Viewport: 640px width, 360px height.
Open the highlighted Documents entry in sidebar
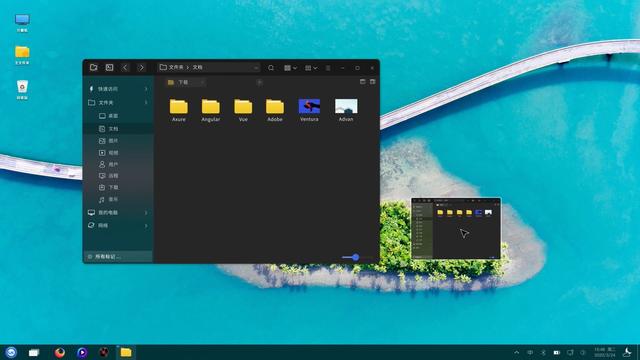click(118, 129)
